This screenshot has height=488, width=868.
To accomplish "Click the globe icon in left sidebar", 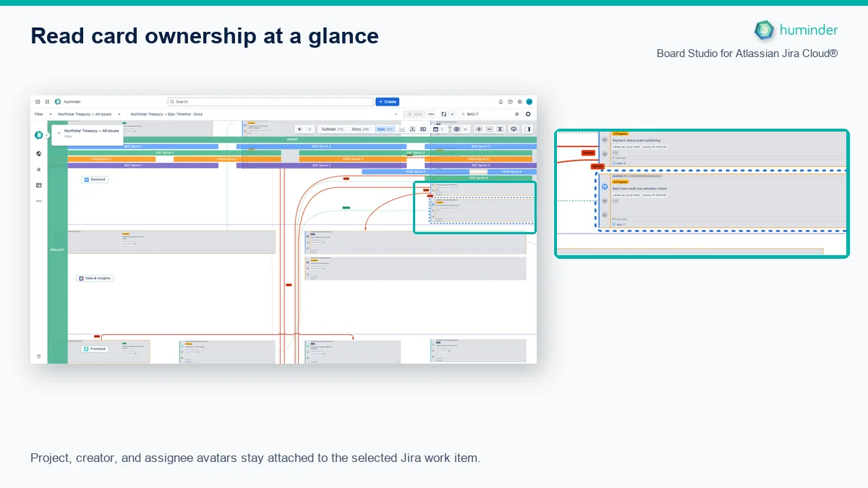I will pos(38,153).
